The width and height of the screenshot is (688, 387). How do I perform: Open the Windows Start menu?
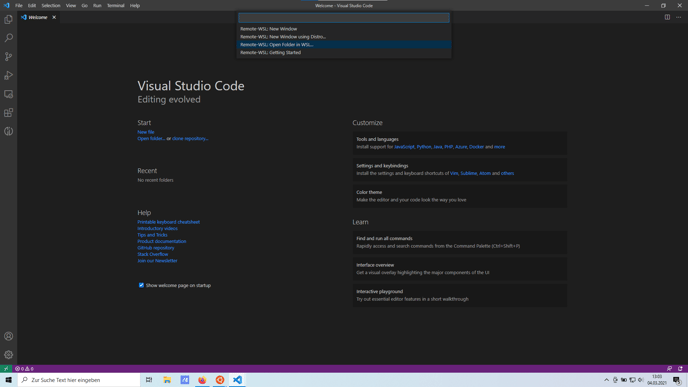(8, 380)
